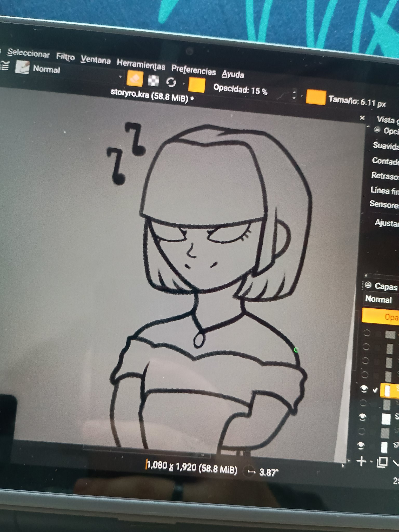Image resolution: width=399 pixels, height=532 pixels.
Task: Click the Vista docker title
Action: tap(388, 120)
